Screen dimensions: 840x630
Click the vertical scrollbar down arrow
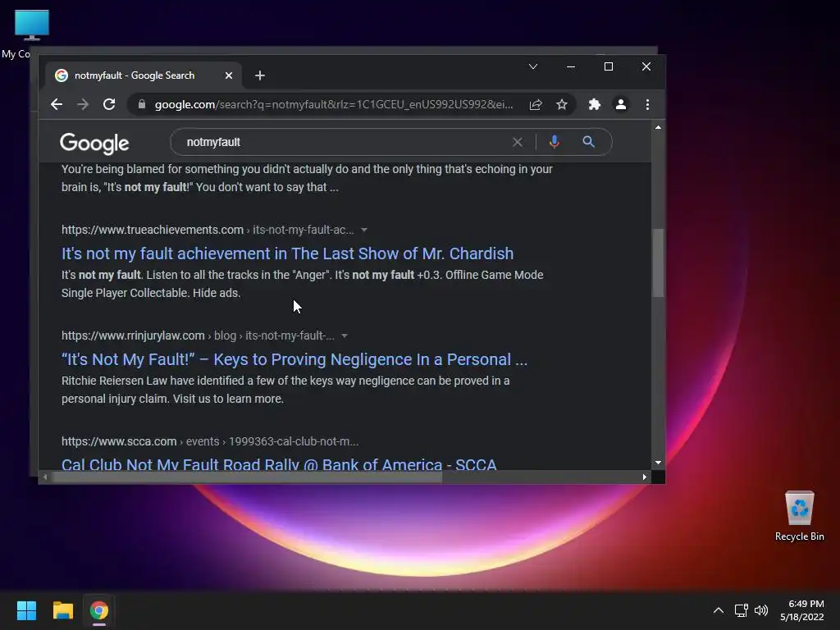pos(658,463)
